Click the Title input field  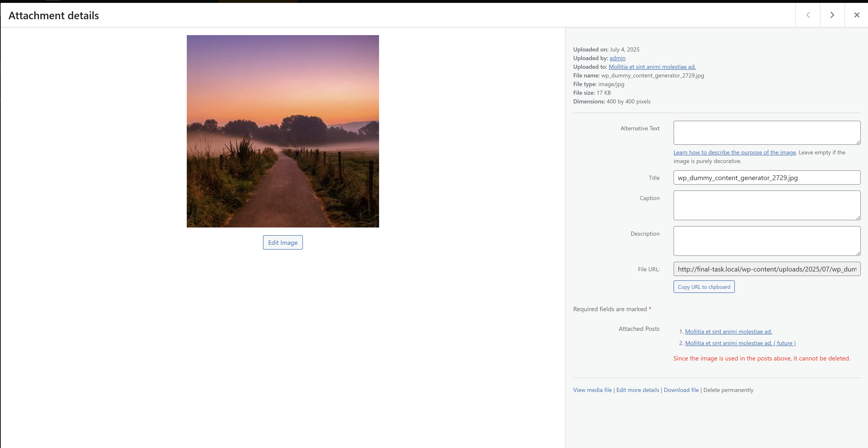coord(767,178)
